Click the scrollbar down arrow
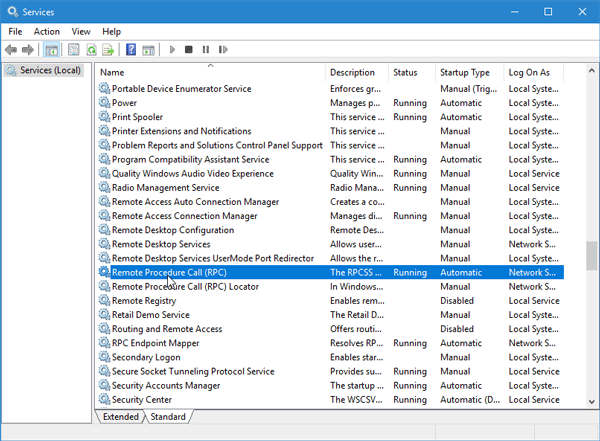Image resolution: width=600 pixels, height=441 pixels. [x=592, y=402]
